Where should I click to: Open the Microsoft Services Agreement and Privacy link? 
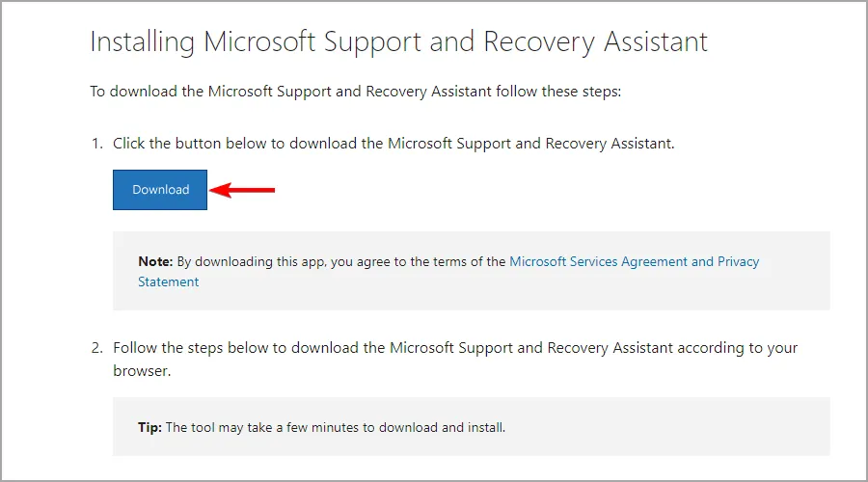(617, 261)
